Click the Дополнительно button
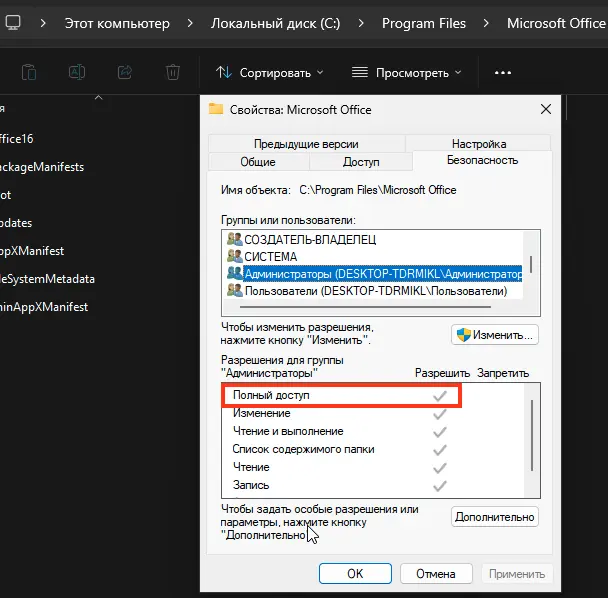Viewport: 608px width, 598px height. (495, 517)
